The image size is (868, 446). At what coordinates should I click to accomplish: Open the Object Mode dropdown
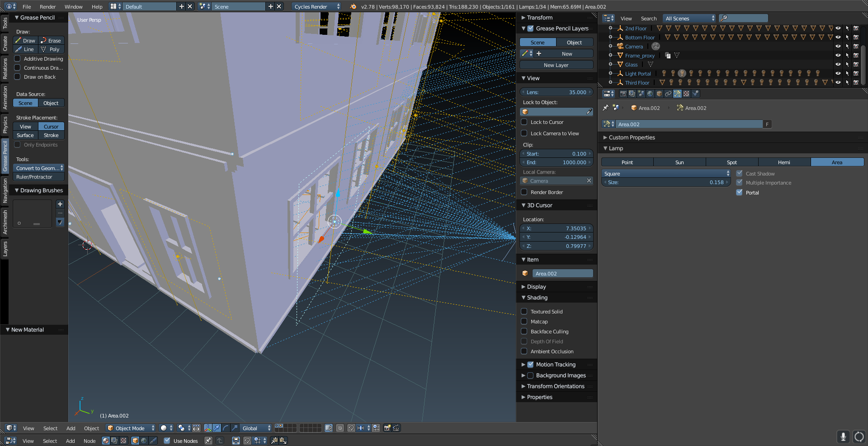[x=131, y=428]
